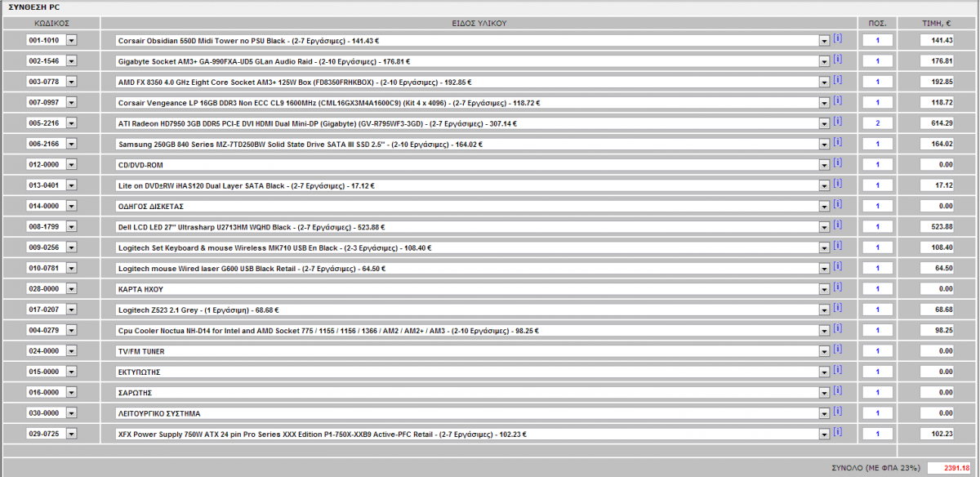Viewport: 980px width, 477px height.
Task: Select the 614.29 price field
Action: click(938, 123)
